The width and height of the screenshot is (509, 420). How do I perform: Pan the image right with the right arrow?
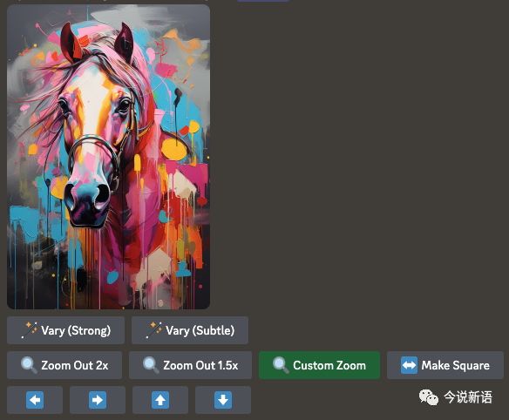[98, 400]
